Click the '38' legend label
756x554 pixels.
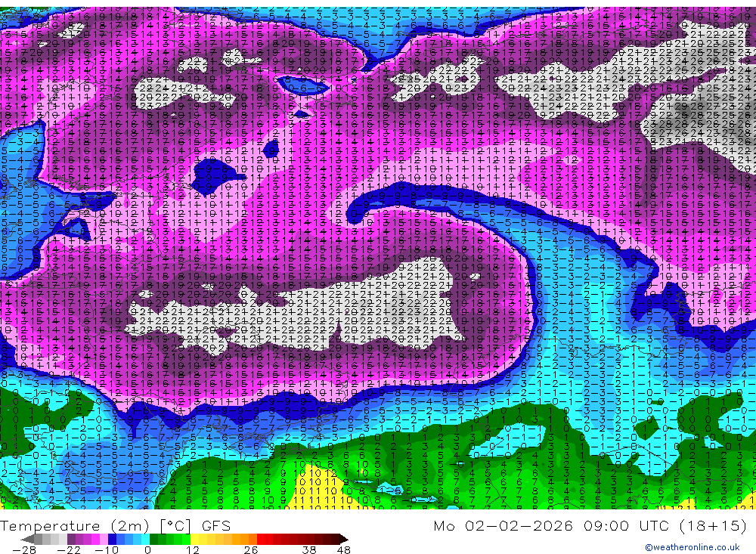[309, 549]
